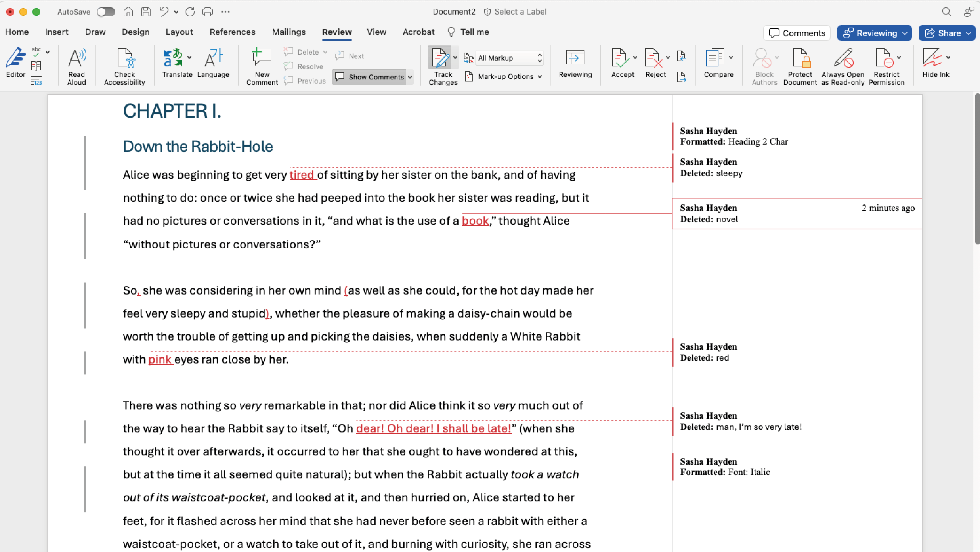
Task: Switch to the Home tab
Action: [x=17, y=32]
